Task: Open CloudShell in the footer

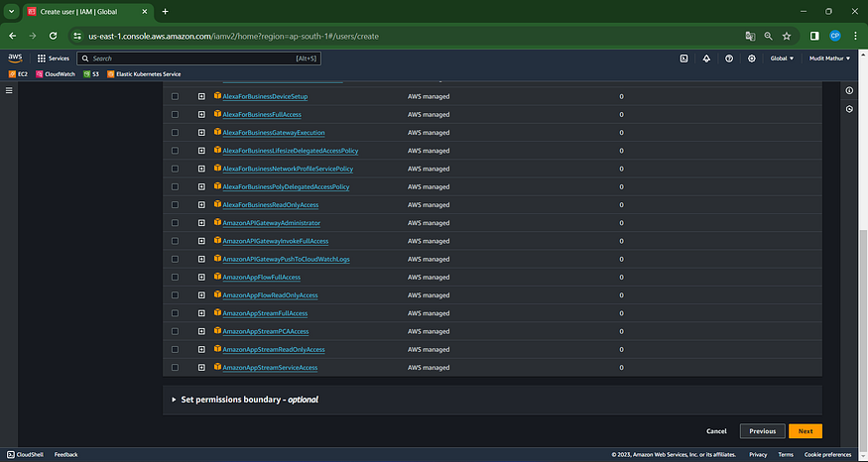Action: coord(26,455)
